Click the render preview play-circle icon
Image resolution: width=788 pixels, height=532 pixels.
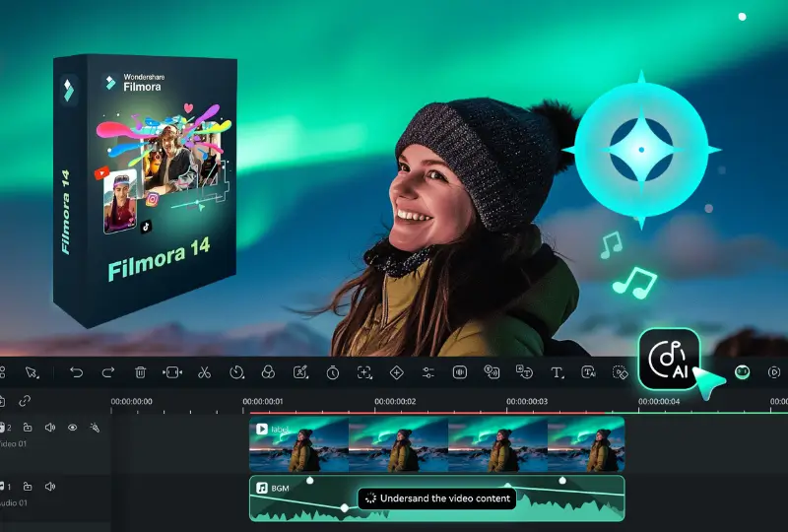(x=774, y=372)
